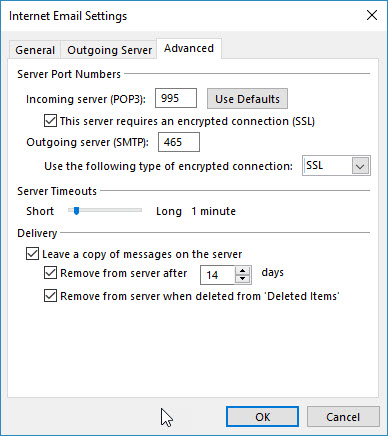Click the server timeouts slider thumb

point(76,211)
